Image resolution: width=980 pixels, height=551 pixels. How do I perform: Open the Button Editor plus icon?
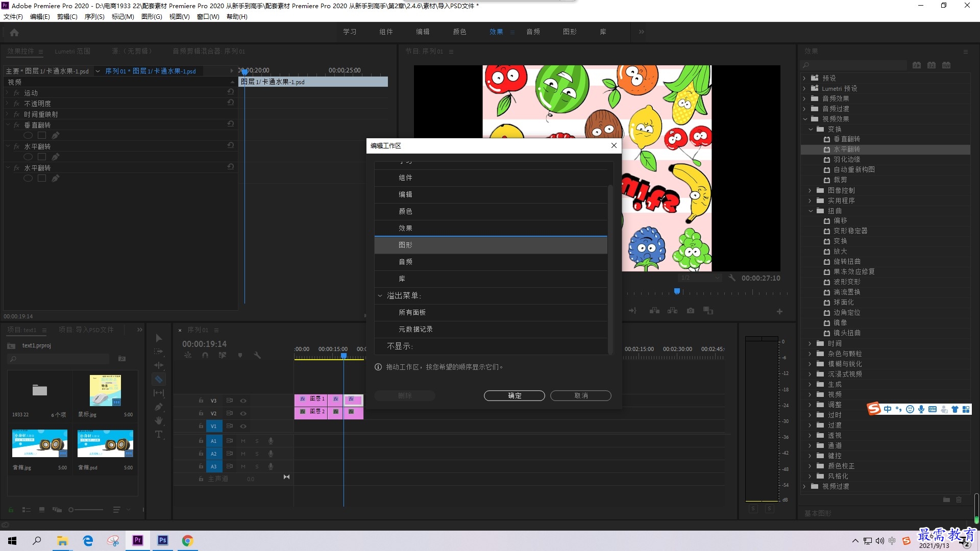pyautogui.click(x=779, y=311)
